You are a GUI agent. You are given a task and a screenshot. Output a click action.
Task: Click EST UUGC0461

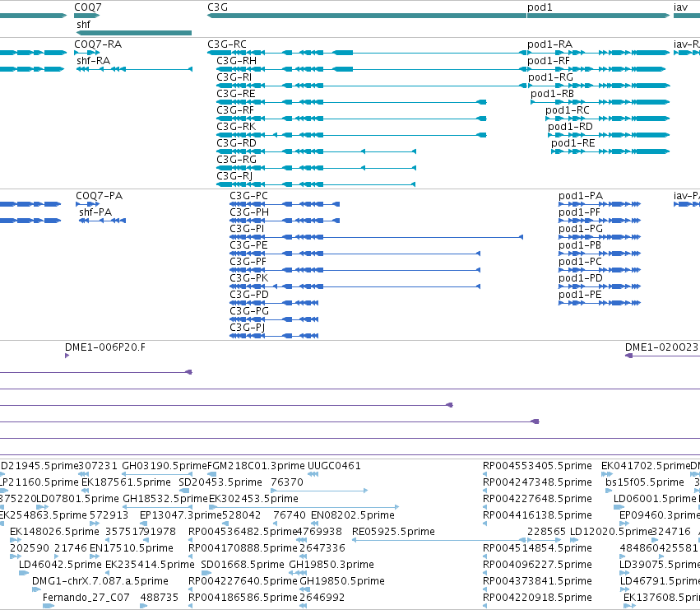click(x=334, y=466)
